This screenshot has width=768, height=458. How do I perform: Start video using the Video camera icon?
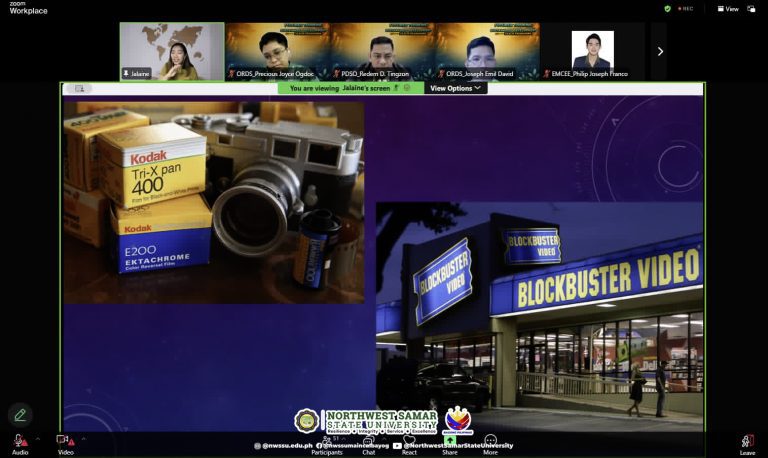(65, 440)
